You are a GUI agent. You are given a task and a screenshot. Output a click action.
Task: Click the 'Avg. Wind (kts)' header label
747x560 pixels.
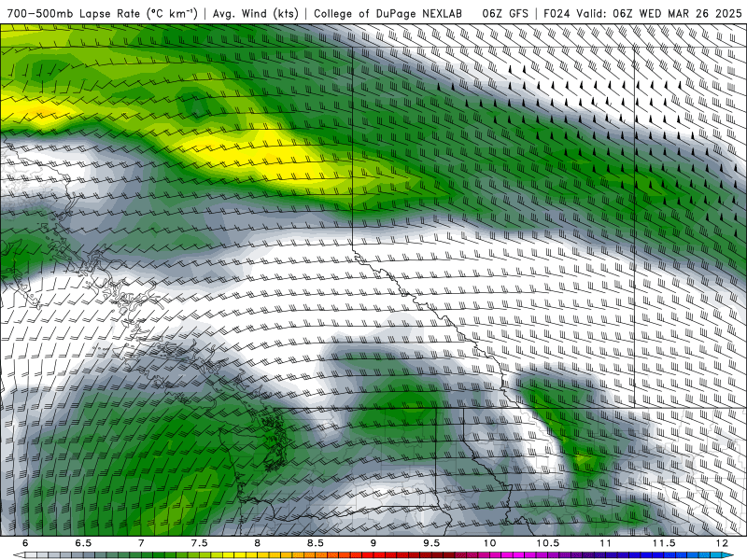click(255, 14)
